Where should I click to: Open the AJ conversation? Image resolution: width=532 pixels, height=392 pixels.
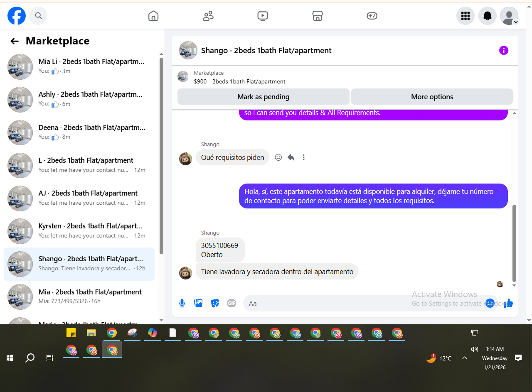pyautogui.click(x=79, y=198)
